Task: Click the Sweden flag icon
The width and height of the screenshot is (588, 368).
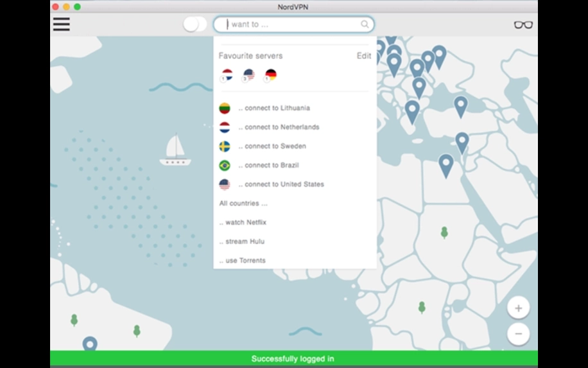Action: (x=225, y=146)
